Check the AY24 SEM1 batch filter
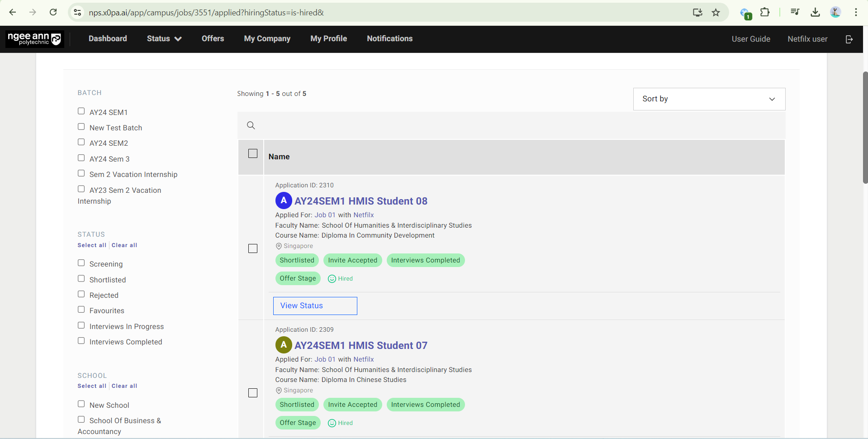The image size is (868, 439). [x=81, y=111]
